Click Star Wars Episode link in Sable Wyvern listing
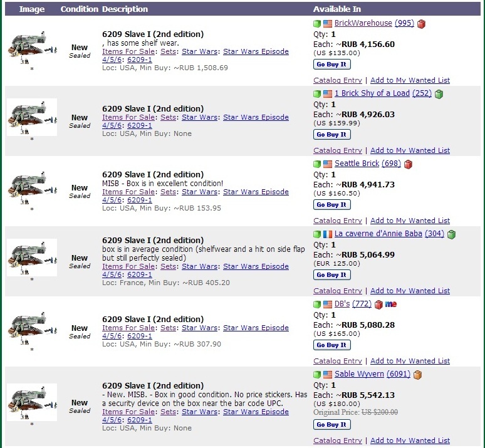 (256, 412)
